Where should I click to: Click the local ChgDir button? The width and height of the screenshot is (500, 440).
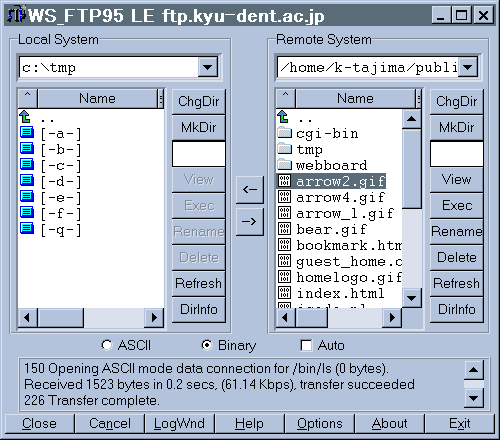pyautogui.click(x=199, y=101)
